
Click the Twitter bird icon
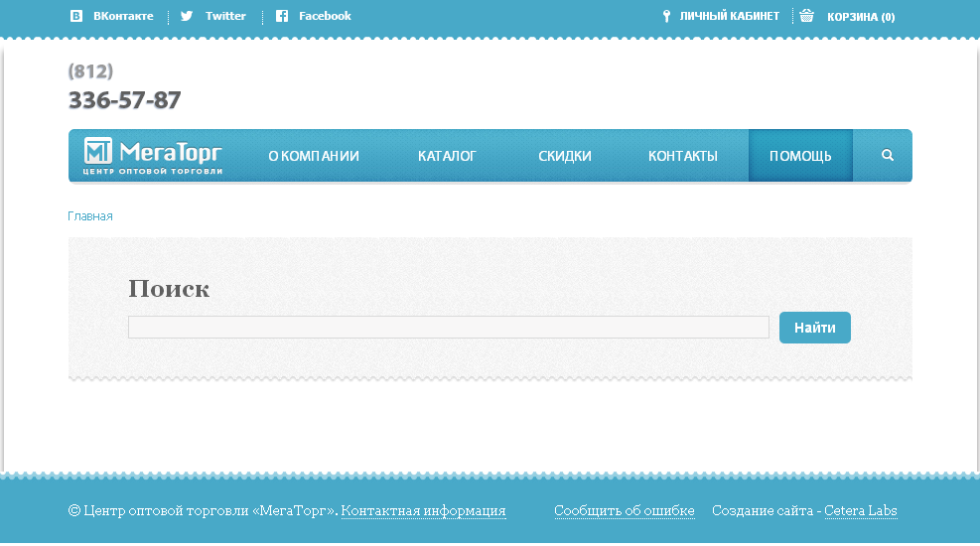[187, 16]
